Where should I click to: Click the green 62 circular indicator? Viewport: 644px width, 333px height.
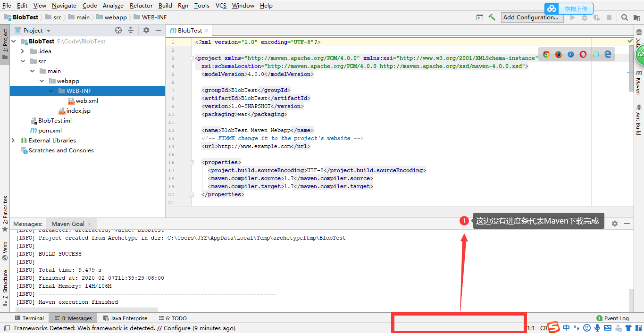coord(640,54)
